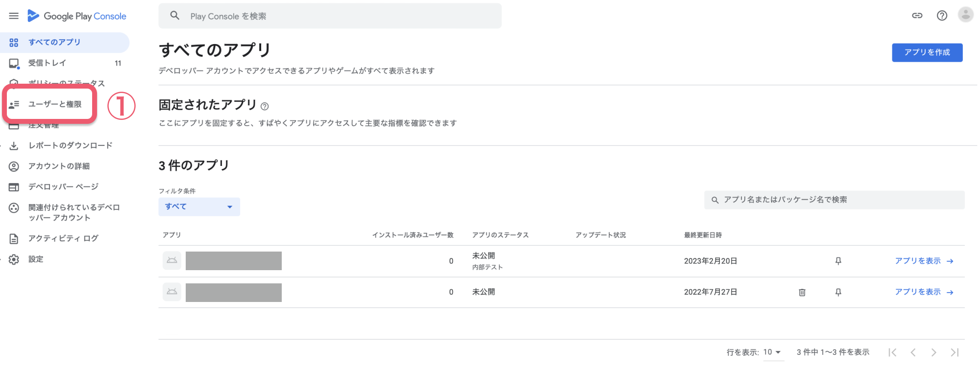Open the すべて filter dropdown

tap(199, 207)
